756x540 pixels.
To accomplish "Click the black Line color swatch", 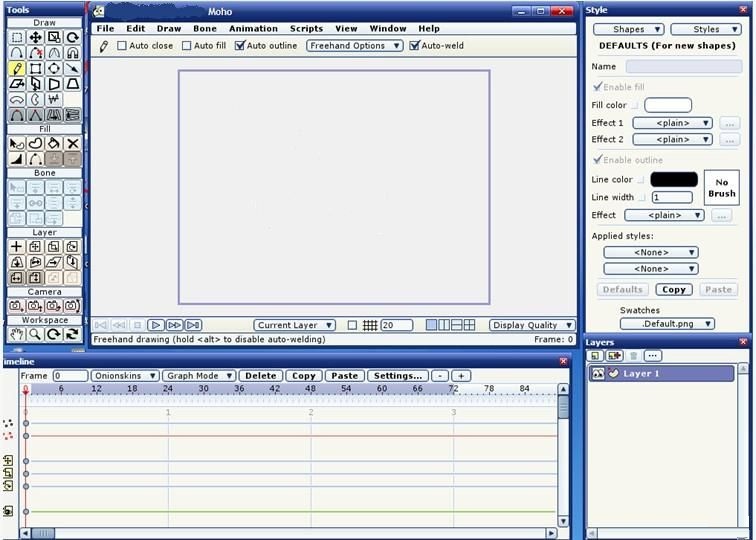I will pyautogui.click(x=673, y=179).
